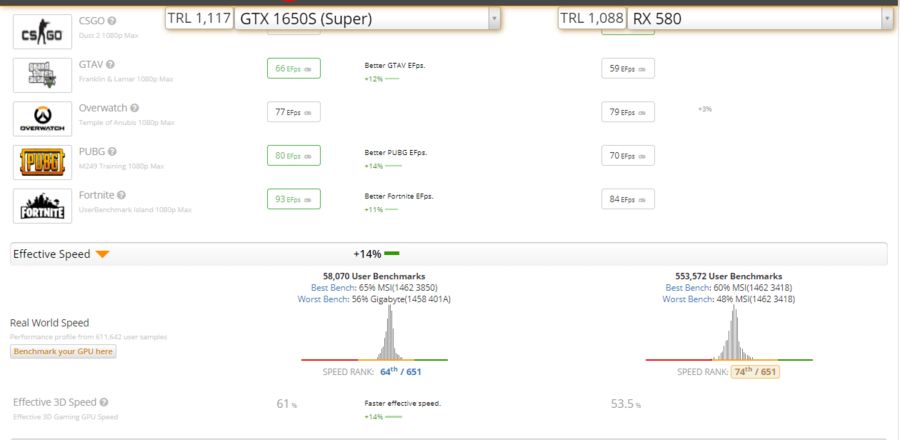Image resolution: width=900 pixels, height=440 pixels.
Task: Click the TRL 1,117 price button
Action: 200,18
